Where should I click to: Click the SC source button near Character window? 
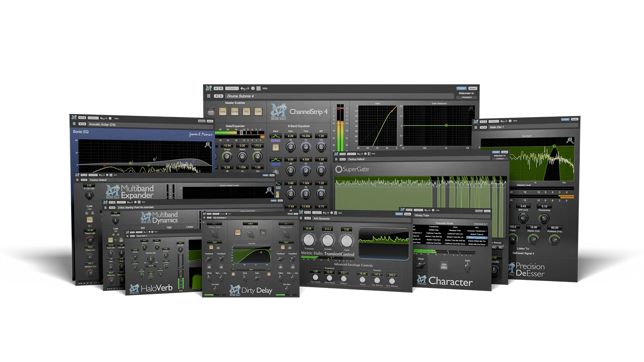click(501, 247)
